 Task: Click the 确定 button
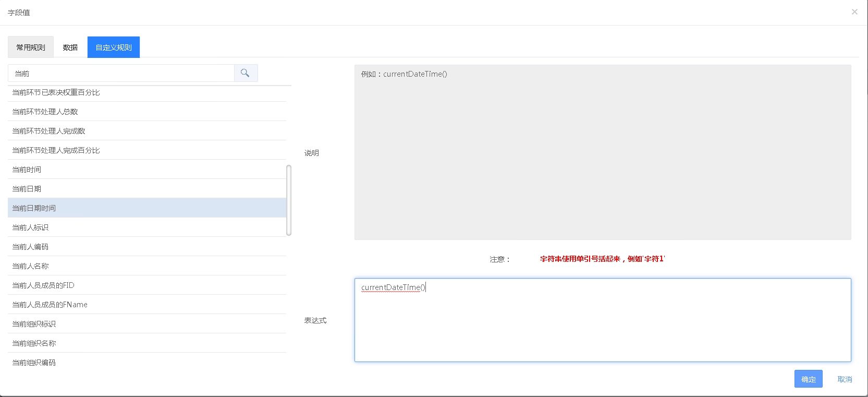(x=808, y=379)
